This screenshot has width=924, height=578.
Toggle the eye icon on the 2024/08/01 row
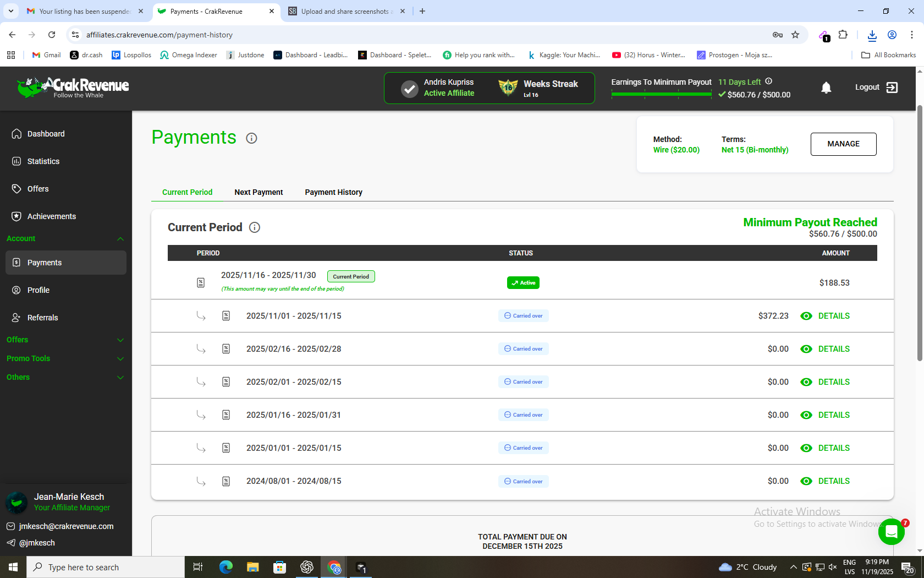(x=806, y=481)
